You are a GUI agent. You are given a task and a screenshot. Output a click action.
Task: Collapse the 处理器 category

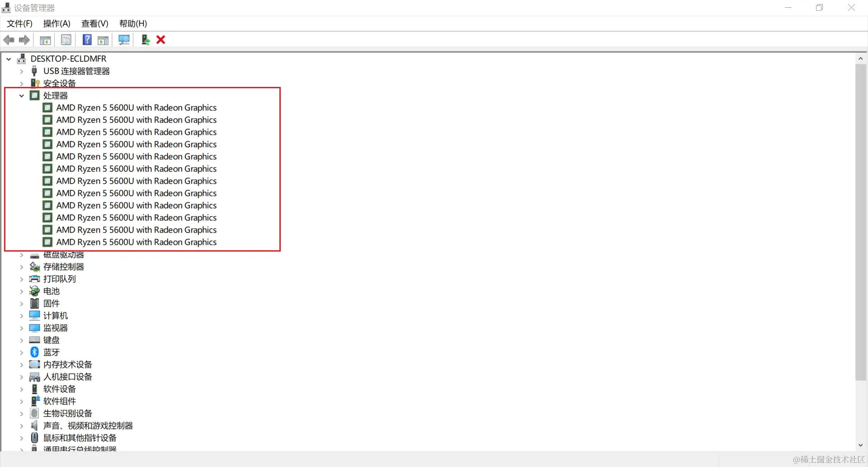click(21, 95)
